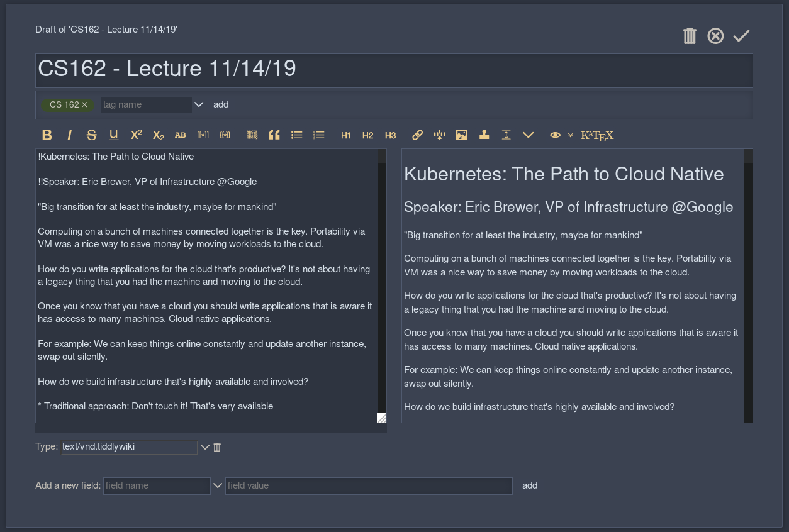Confirm and save the tiddler changes

pos(741,36)
